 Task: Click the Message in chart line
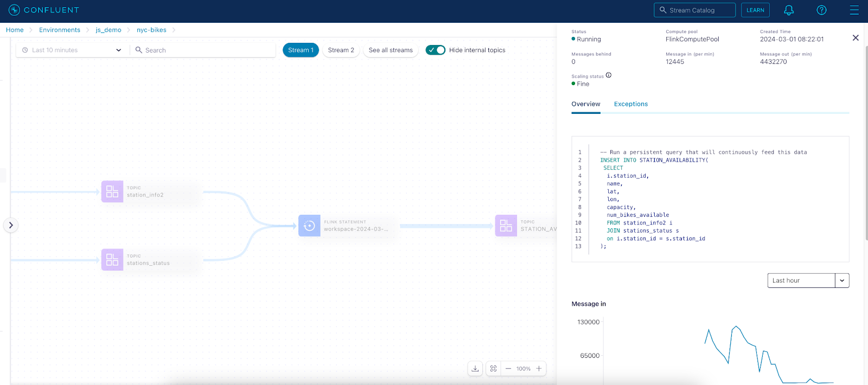(x=769, y=355)
